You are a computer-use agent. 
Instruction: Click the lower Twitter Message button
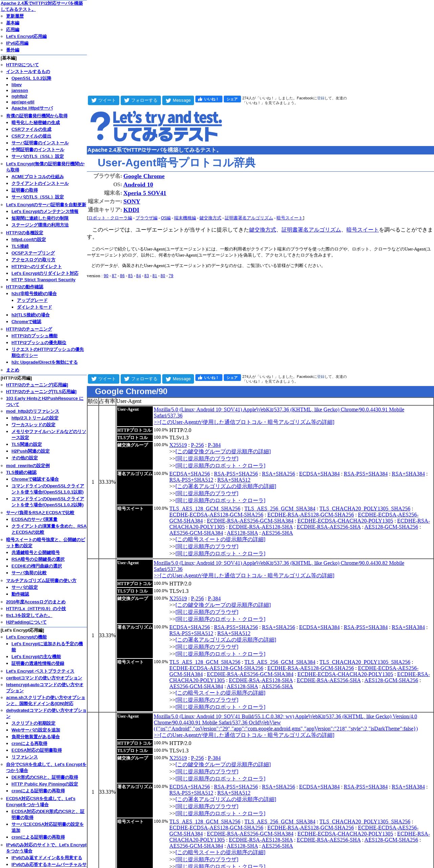tap(178, 379)
